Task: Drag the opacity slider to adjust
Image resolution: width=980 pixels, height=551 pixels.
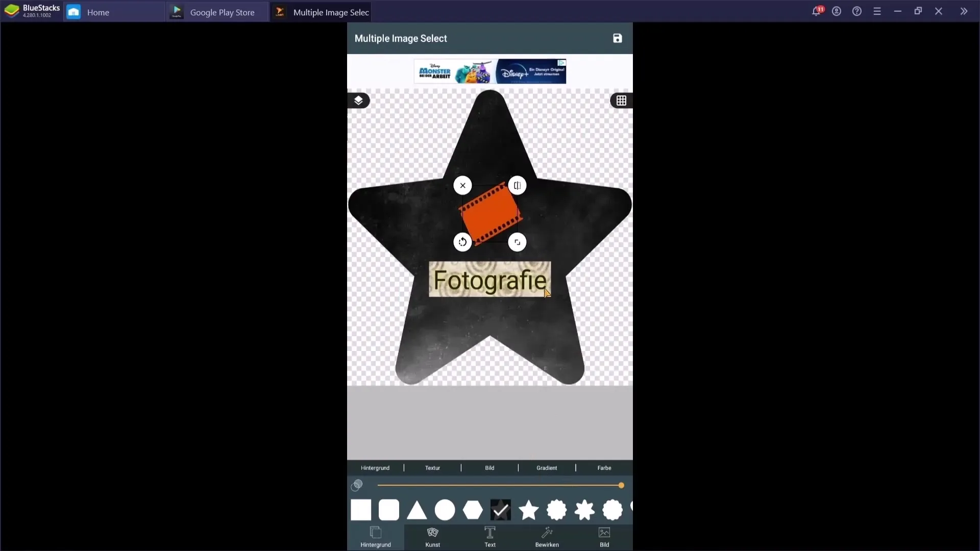Action: tap(621, 484)
